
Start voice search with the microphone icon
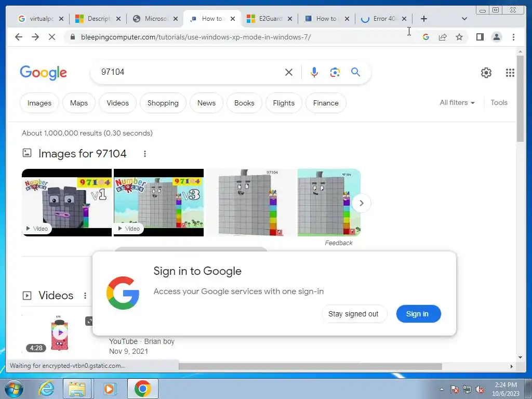[314, 72]
